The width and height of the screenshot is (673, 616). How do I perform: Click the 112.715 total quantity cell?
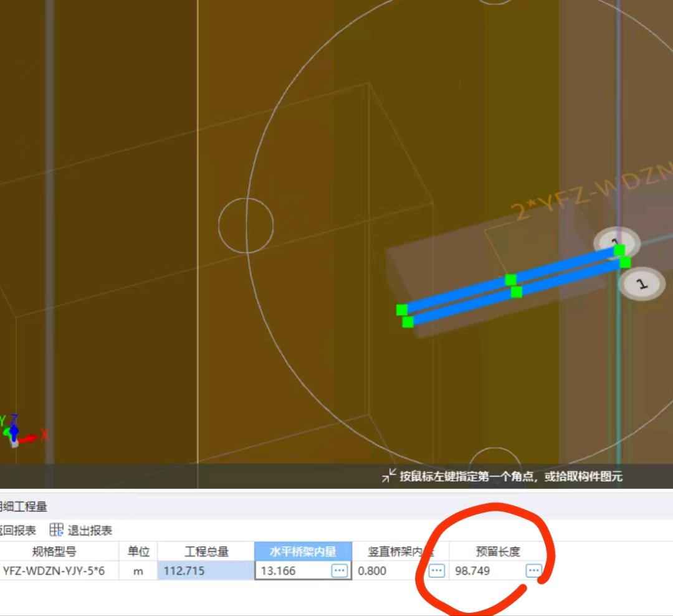tap(206, 571)
